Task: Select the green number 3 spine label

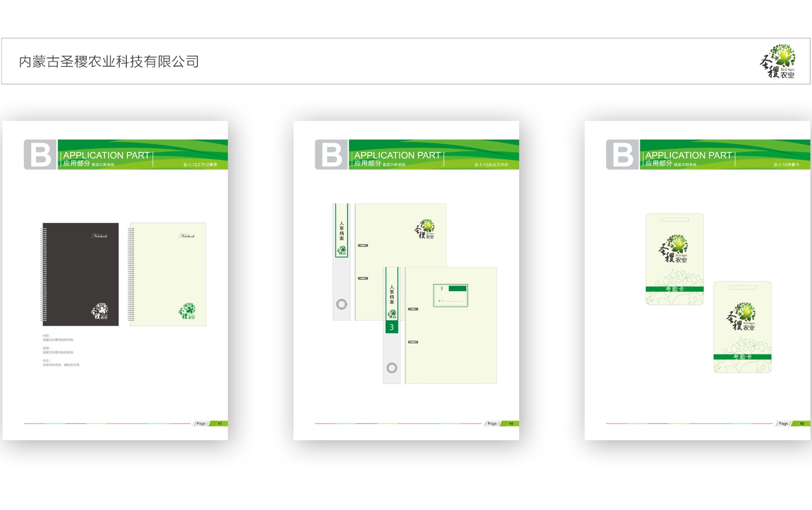Action: click(392, 327)
